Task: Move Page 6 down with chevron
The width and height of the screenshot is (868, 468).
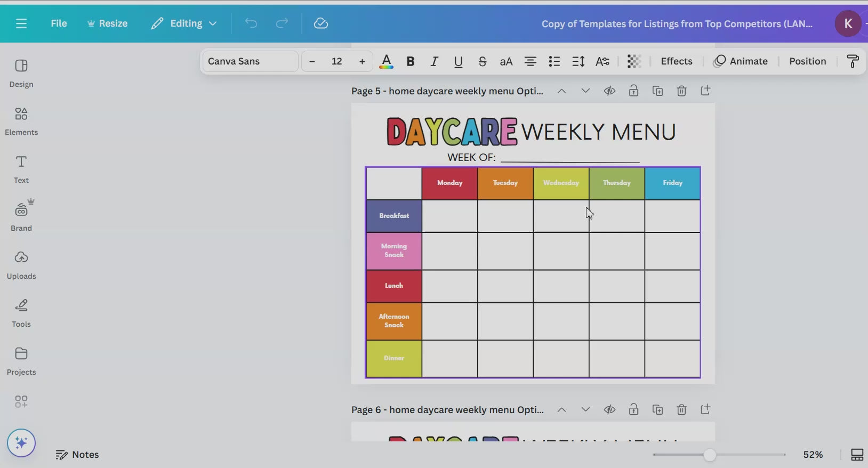Action: [x=585, y=409]
